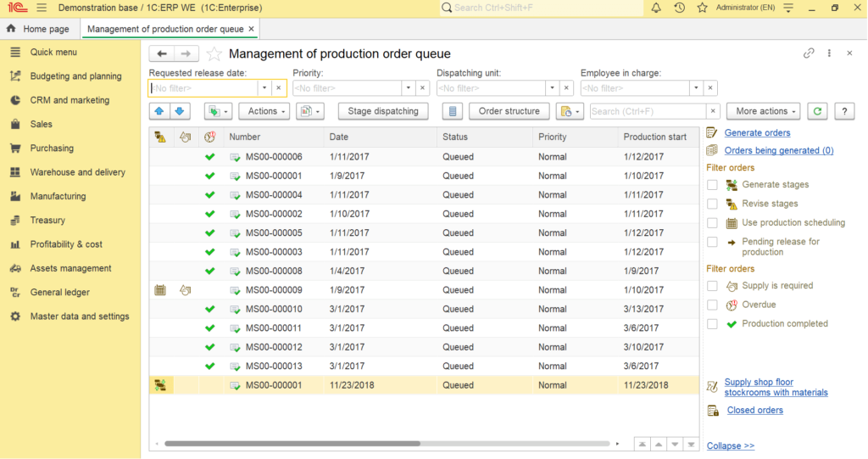868x459 pixels.
Task: Click the Collapse >> link
Action: pos(731,446)
